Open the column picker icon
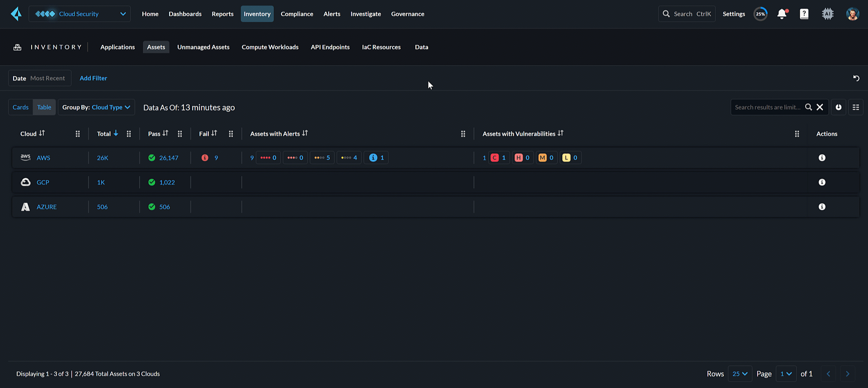The image size is (868, 388). pos(856,107)
